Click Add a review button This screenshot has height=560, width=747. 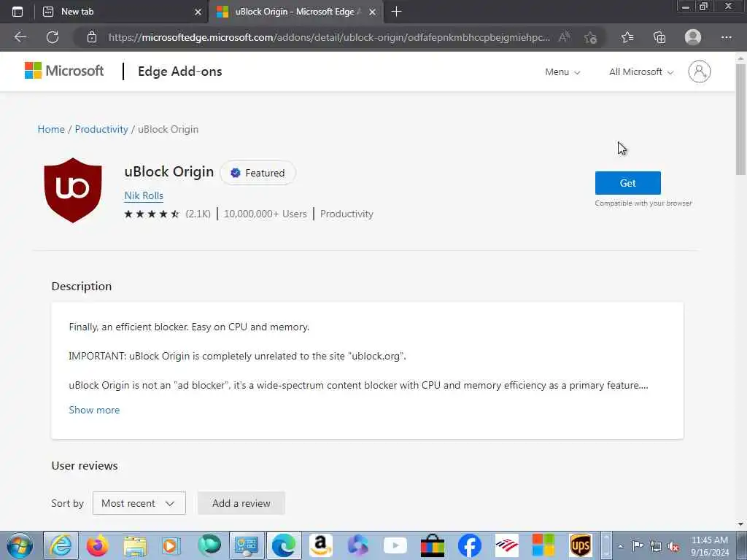pyautogui.click(x=241, y=503)
